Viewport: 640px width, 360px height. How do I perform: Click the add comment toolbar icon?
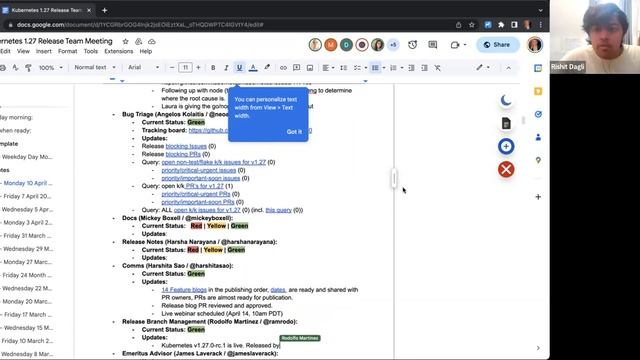[x=296, y=68]
